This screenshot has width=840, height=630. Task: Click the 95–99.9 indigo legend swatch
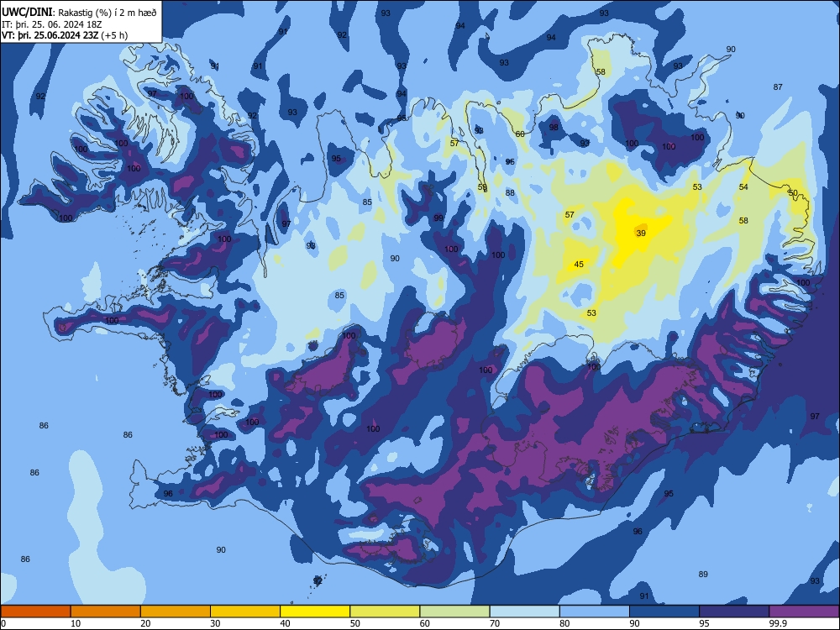click(734, 612)
